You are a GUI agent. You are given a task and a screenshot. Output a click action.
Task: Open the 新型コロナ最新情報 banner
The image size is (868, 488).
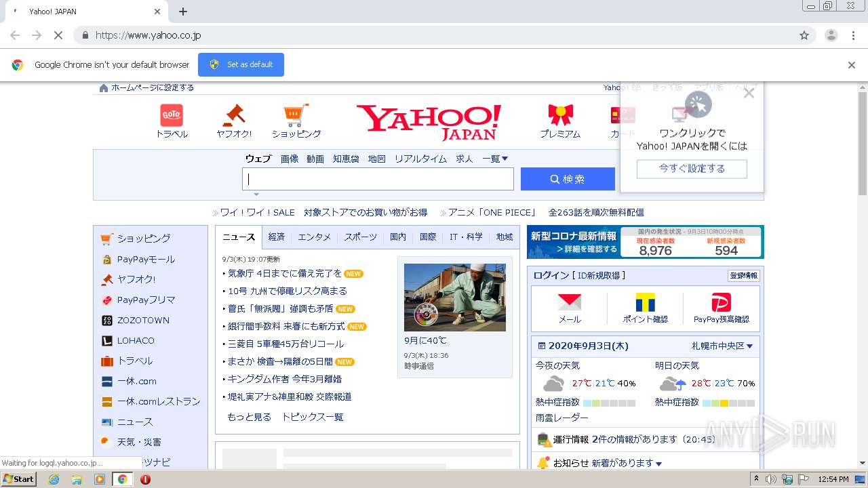[x=646, y=242]
